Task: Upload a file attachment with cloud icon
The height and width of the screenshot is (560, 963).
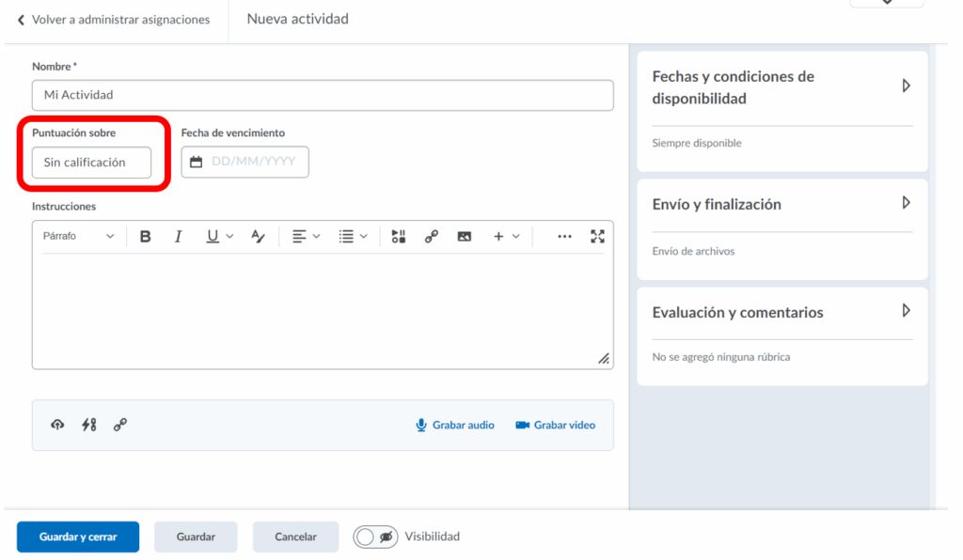Action: [x=57, y=425]
